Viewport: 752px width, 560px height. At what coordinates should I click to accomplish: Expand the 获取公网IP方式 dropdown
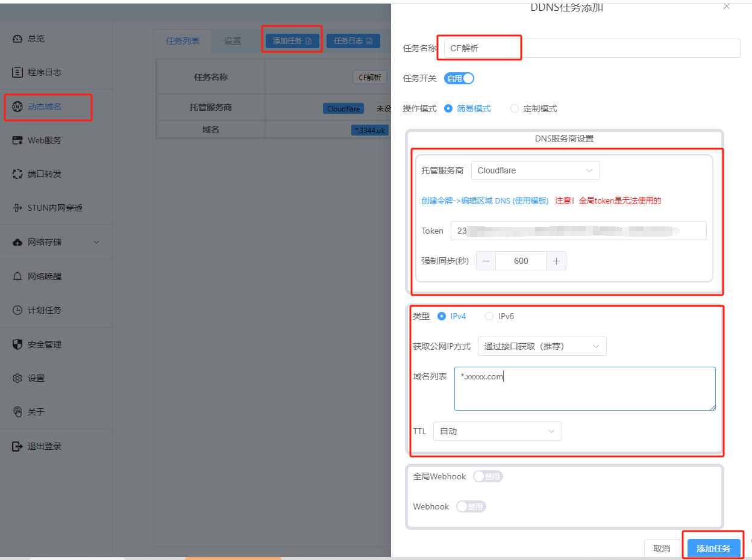tap(542, 346)
